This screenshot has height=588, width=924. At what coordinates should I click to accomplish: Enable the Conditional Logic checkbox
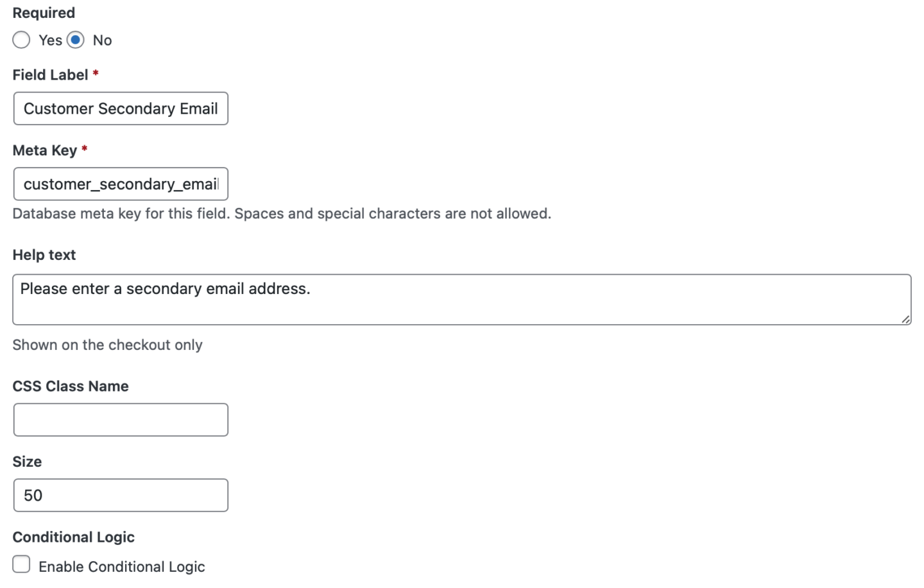coord(21,564)
